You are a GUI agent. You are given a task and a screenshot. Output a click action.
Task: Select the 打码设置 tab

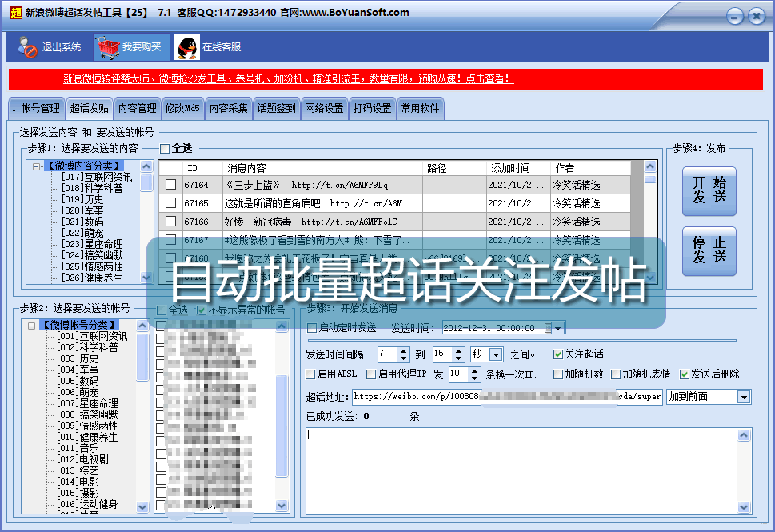[x=372, y=108]
